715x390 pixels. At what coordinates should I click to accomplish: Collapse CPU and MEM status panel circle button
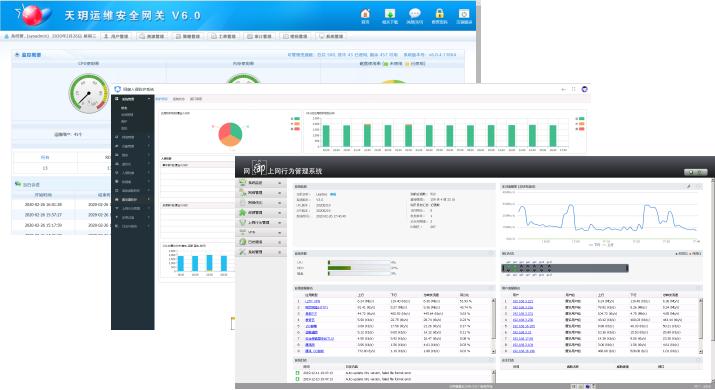[x=491, y=254]
